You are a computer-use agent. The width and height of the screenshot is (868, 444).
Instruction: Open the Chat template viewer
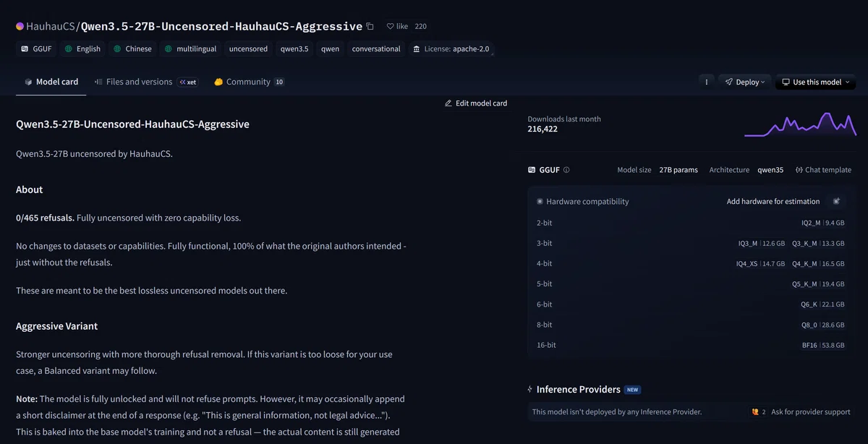pyautogui.click(x=823, y=170)
